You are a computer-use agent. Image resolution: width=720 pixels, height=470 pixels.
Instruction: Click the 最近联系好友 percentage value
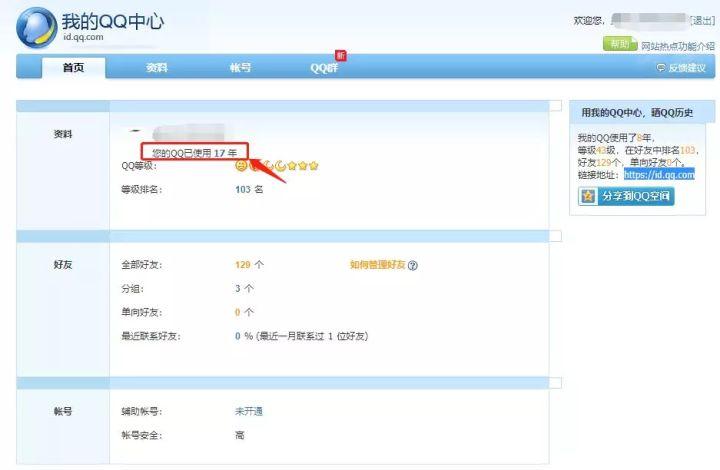(x=243, y=336)
